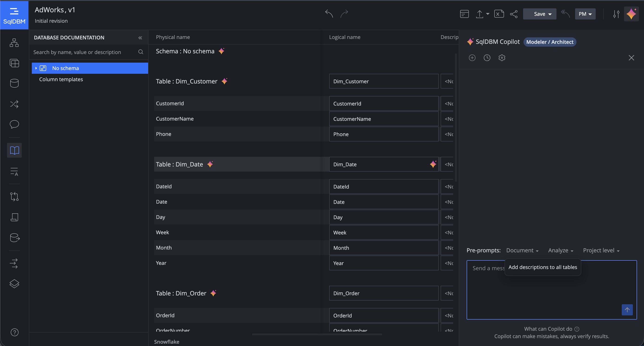Open the help question mark icon
This screenshot has width=644, height=346.
14,332
